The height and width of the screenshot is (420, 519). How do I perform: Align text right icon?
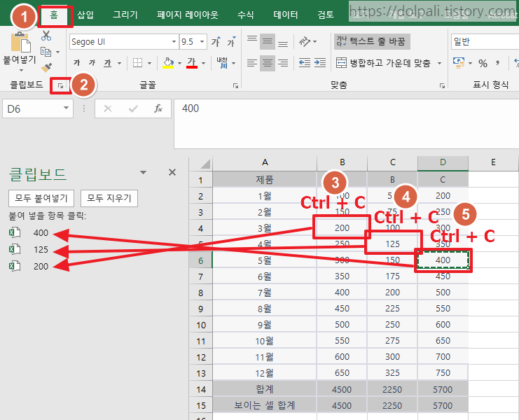tap(283, 63)
